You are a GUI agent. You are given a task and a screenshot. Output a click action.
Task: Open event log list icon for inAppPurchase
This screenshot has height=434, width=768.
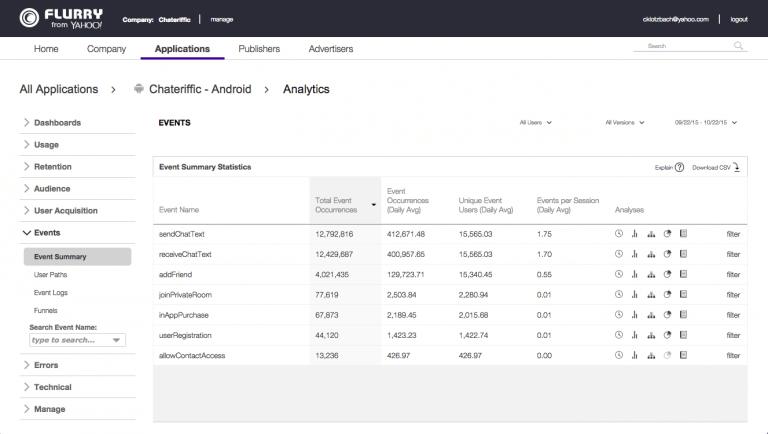coord(683,315)
